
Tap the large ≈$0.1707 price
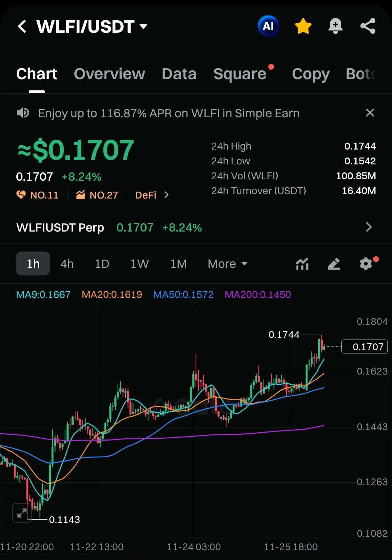click(x=76, y=150)
